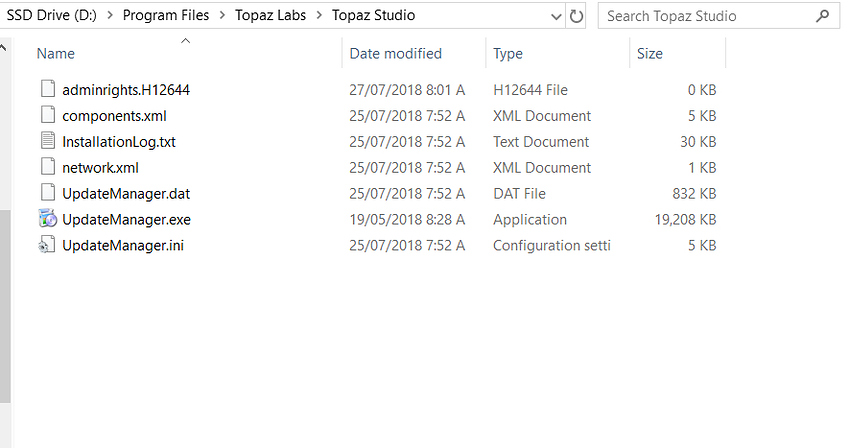Expand the chevron after Topaz Labs

point(319,16)
